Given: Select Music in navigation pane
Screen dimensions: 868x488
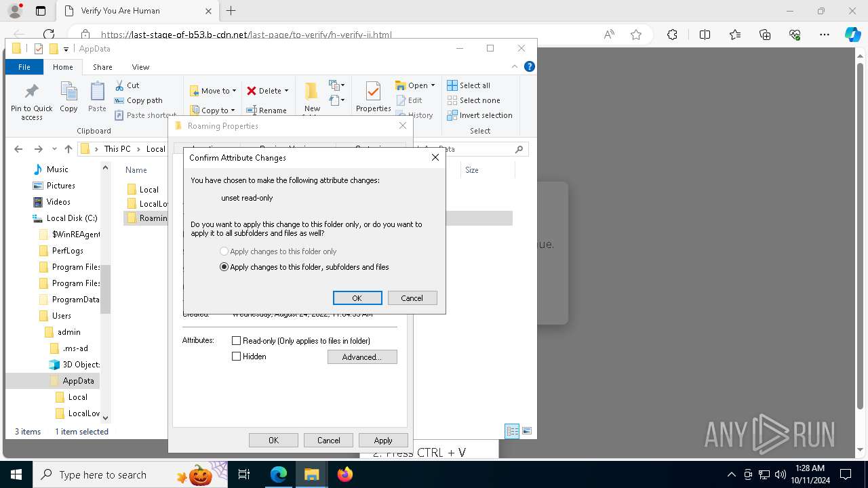Looking at the screenshot, I should pyautogui.click(x=51, y=169).
